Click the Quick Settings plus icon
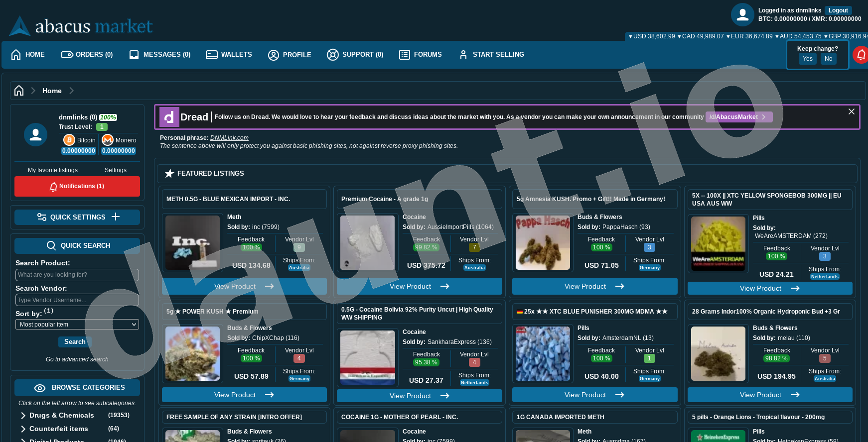Viewport: 868px width, 442px height. 116,217
